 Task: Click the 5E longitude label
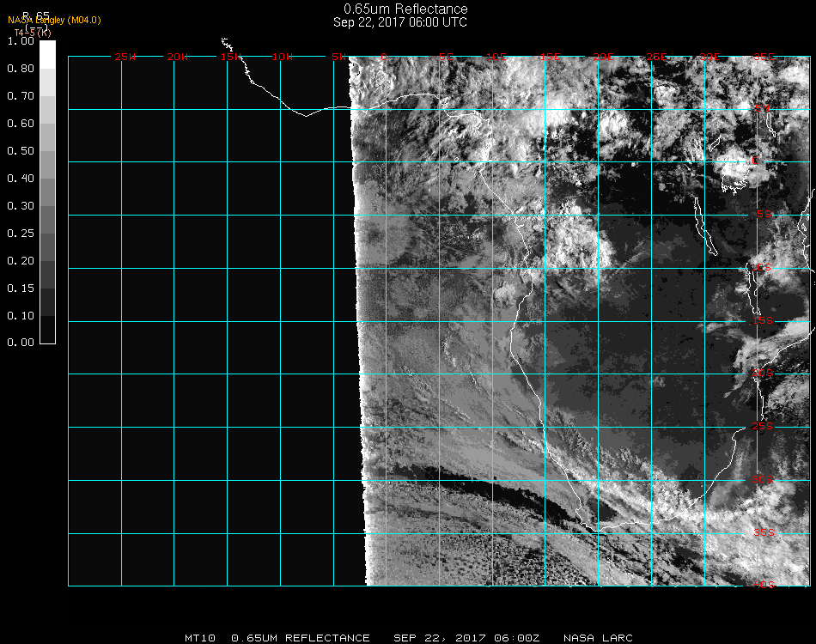[445, 57]
